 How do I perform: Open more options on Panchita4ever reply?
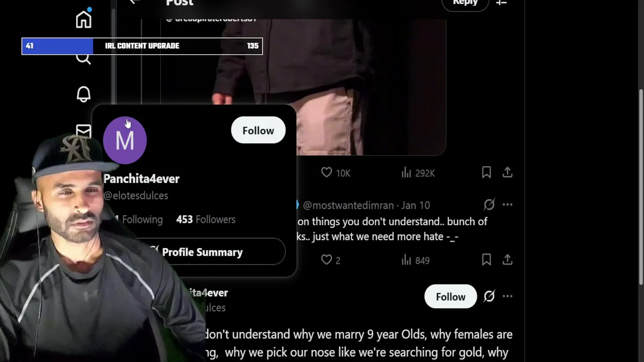[x=507, y=296]
